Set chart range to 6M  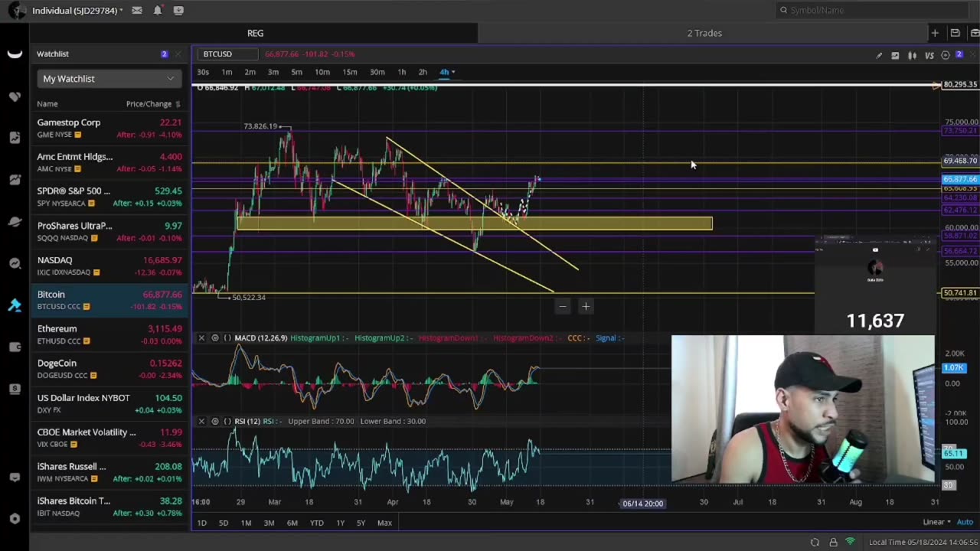pos(292,523)
